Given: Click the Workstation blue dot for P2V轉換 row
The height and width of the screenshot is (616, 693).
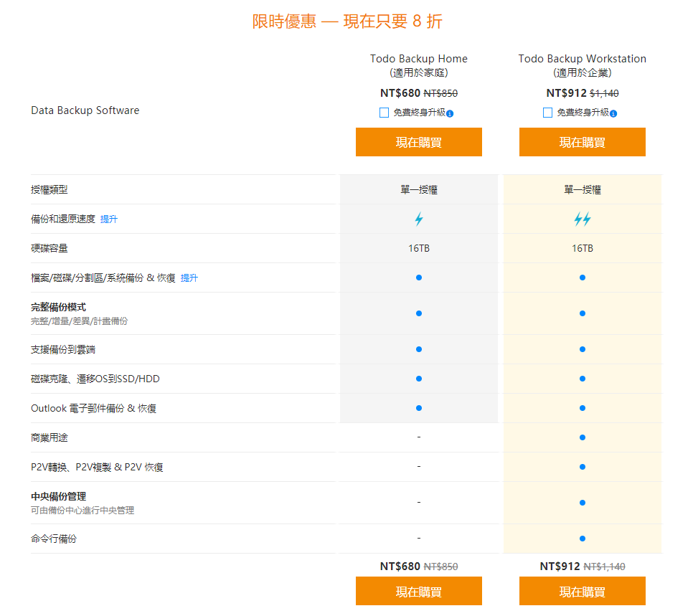Looking at the screenshot, I should click(583, 467).
